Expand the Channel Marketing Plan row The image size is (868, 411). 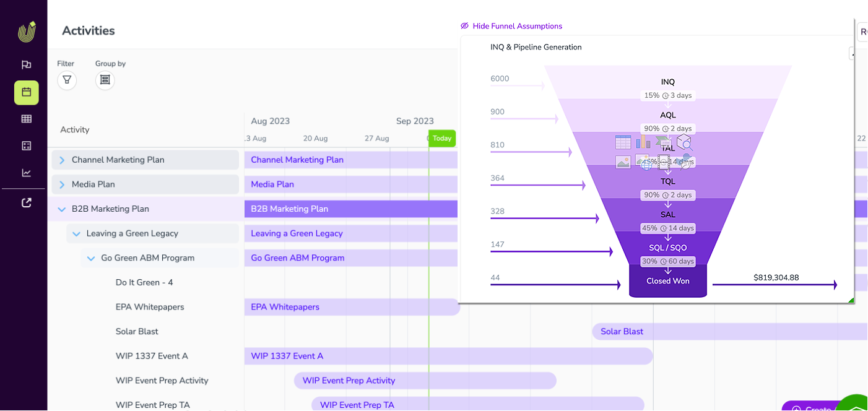62,160
